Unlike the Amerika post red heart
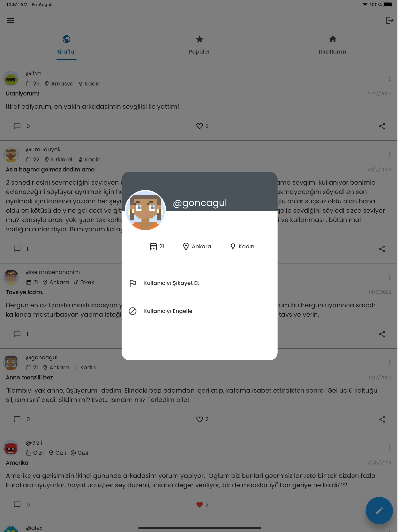Viewport: 399px width, 532px height. tap(199, 504)
